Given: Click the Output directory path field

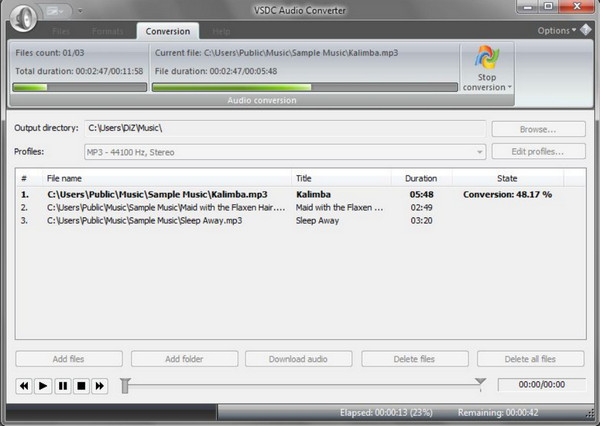Looking at the screenshot, I should pyautogui.click(x=285, y=129).
